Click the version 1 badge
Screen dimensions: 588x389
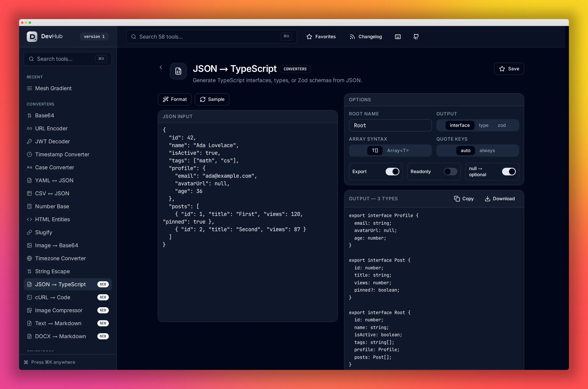pyautogui.click(x=94, y=36)
